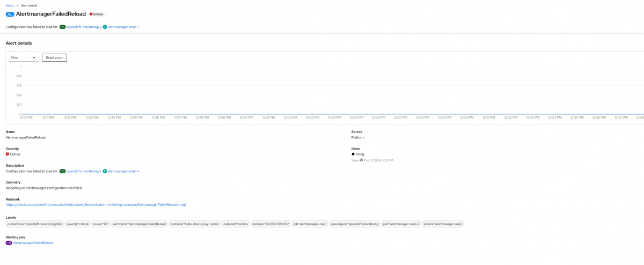Viewport: 644px width, 265px height.
Task: Click the AR alerting rule badge
Action: [9, 243]
